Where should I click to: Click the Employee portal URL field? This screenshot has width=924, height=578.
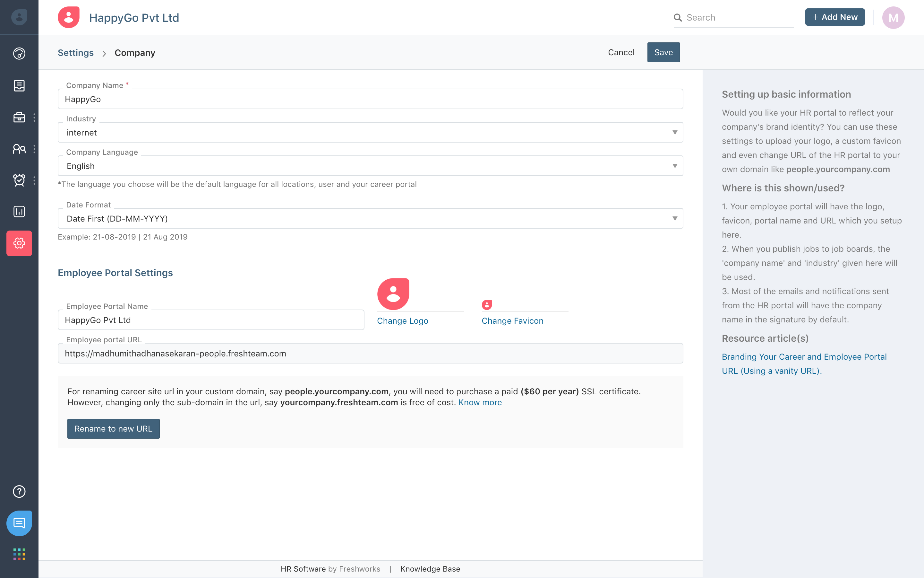click(370, 353)
